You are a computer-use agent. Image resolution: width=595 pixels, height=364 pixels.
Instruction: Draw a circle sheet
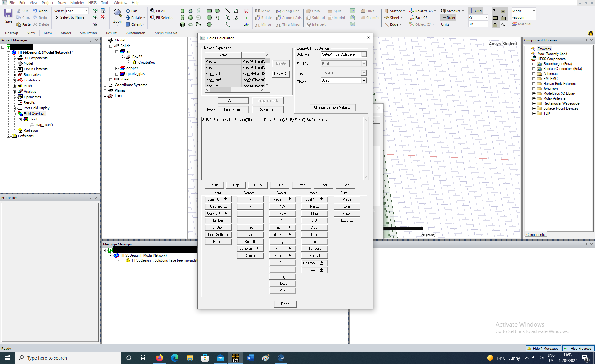pyautogui.click(x=209, y=18)
